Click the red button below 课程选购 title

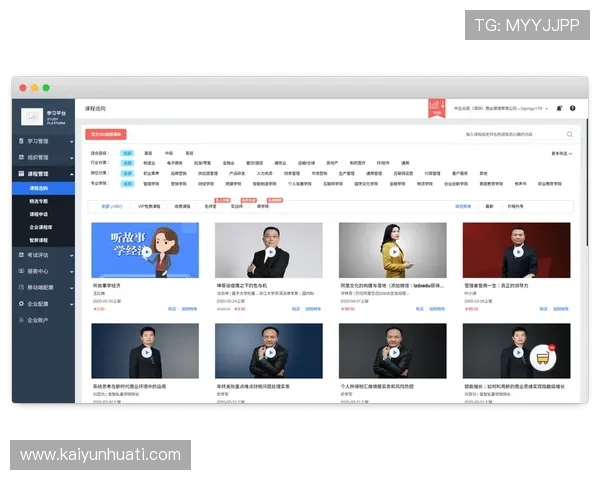(106, 133)
